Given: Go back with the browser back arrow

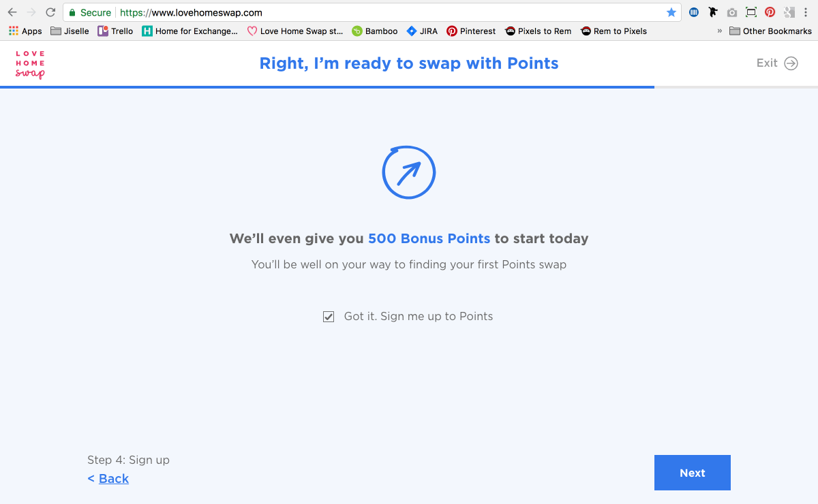Looking at the screenshot, I should tap(12, 12).
